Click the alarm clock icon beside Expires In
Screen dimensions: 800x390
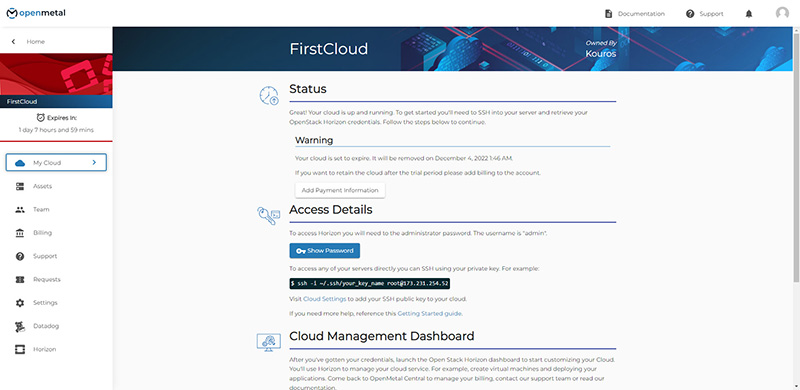click(41, 117)
